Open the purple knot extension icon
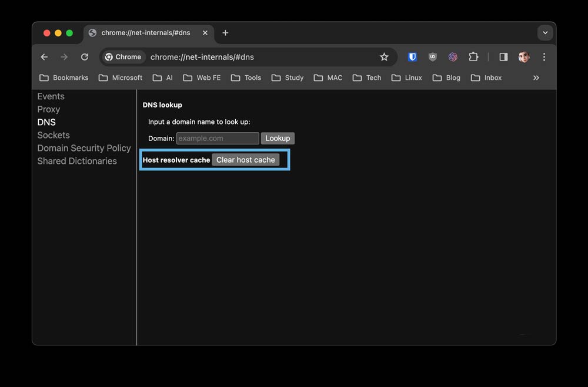The height and width of the screenshot is (387, 588). point(453,57)
